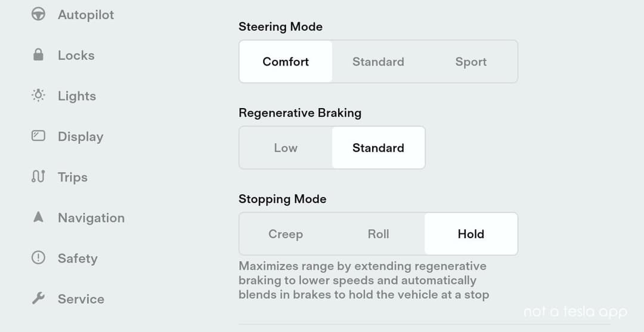The height and width of the screenshot is (332, 644).
Task: Click the Lights bulb icon
Action: [38, 96]
